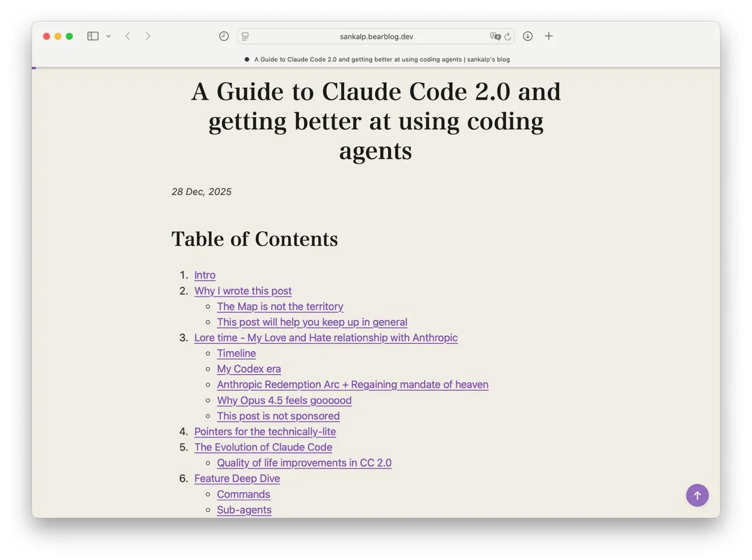Go to The Map is not the territory
The image size is (752, 560).
[x=280, y=306]
